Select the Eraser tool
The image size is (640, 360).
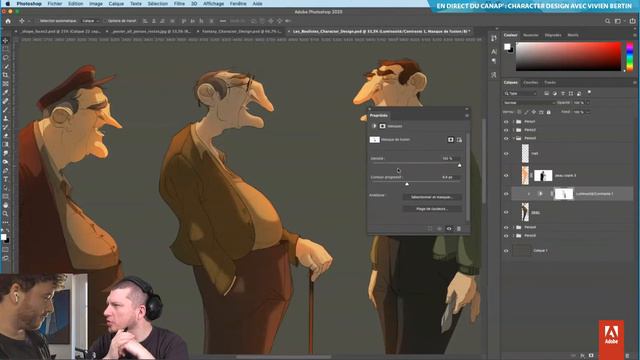point(5,136)
